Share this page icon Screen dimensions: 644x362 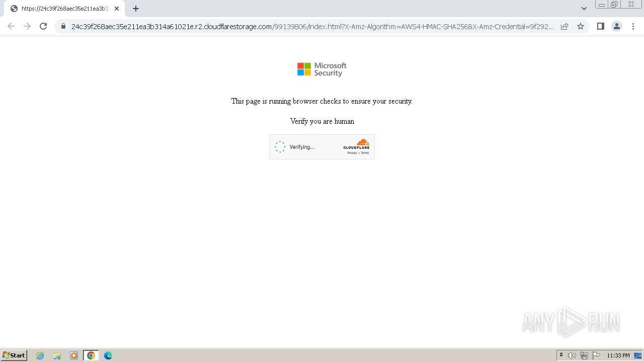tap(565, 26)
